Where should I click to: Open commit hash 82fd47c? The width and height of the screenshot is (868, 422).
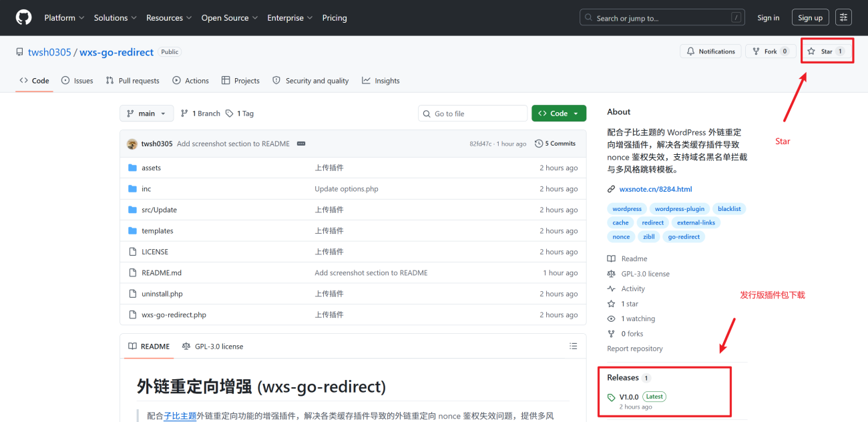[x=480, y=144]
